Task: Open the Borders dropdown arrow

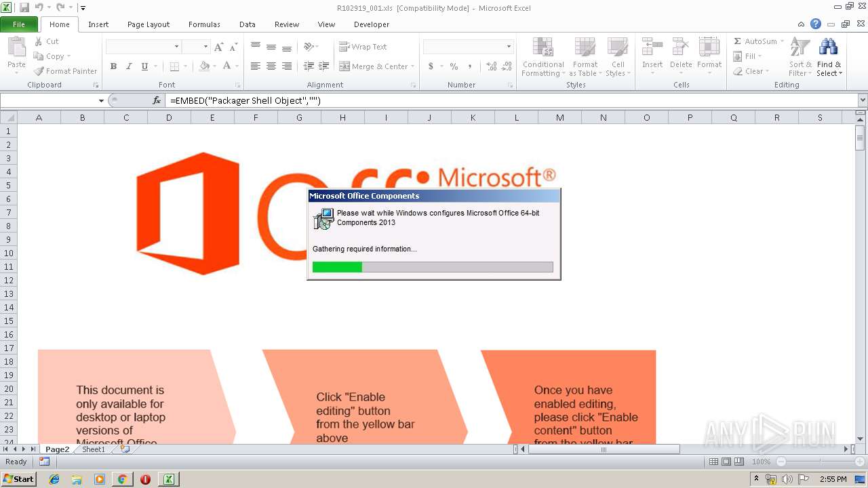Action: click(x=186, y=66)
